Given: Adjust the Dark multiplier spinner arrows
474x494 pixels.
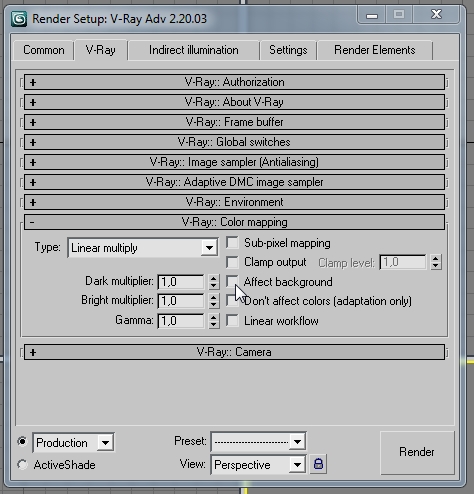Looking at the screenshot, I should [x=214, y=282].
